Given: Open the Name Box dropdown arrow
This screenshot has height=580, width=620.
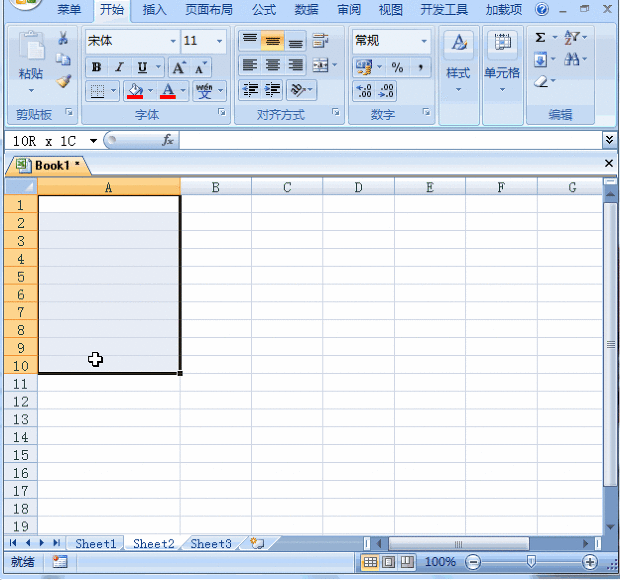Looking at the screenshot, I should (93, 141).
